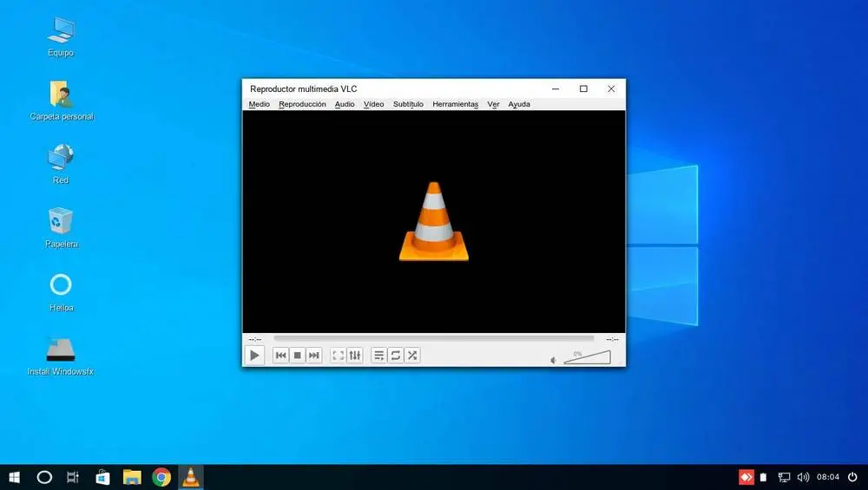Click the remaining time label in VLC
Screen dimensions: 868x490
pos(612,338)
